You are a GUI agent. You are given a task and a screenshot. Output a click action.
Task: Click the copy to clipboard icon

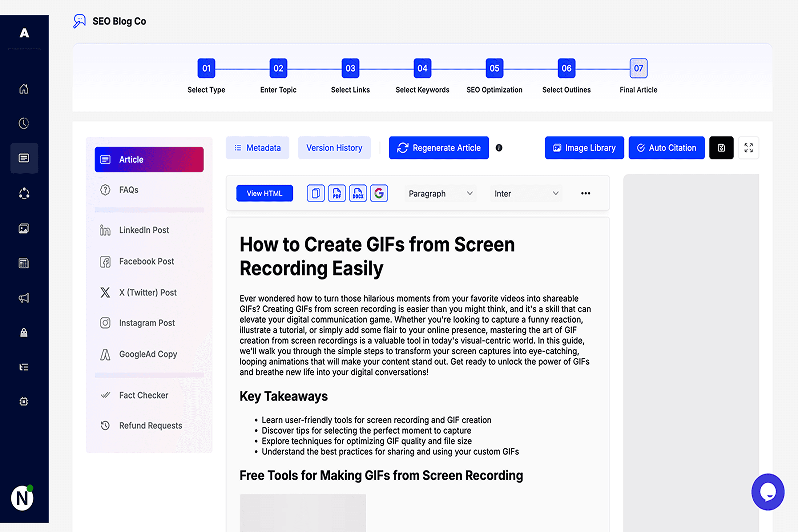pos(316,193)
